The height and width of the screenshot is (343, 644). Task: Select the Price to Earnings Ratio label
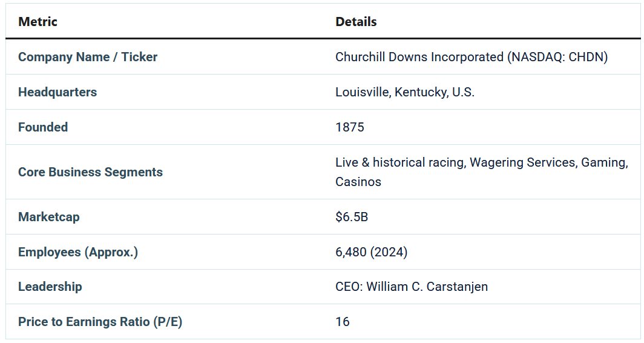click(x=100, y=322)
